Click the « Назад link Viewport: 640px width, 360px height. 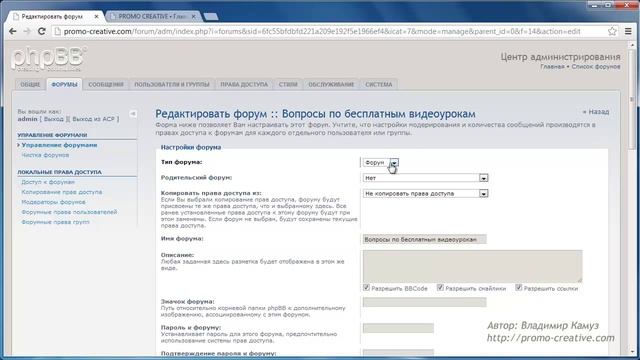596,111
